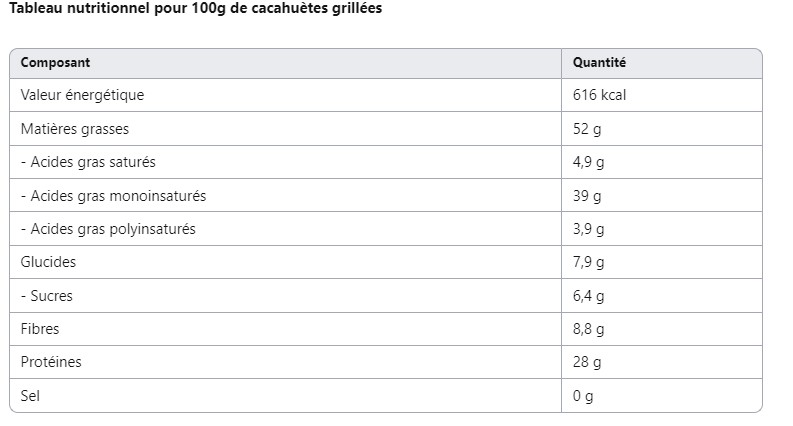This screenshot has height=426, width=793.
Task: Select the 4,9 g value cell
Action: point(589,162)
